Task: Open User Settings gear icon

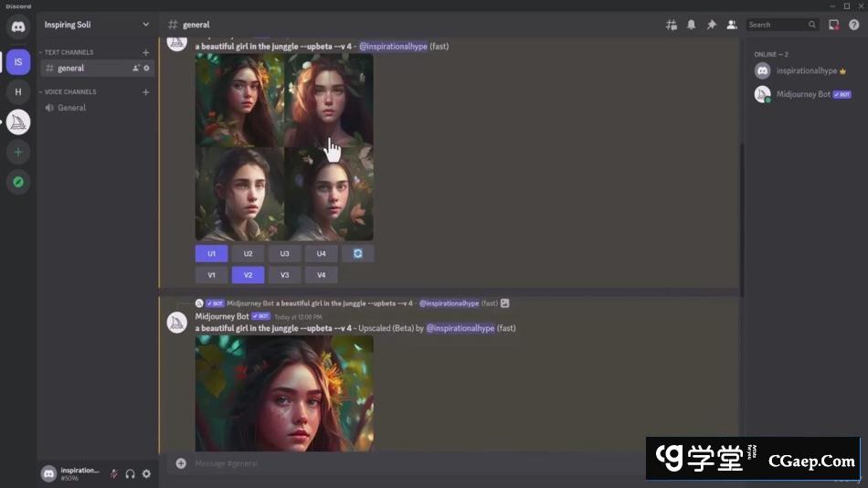Action: tap(146, 473)
